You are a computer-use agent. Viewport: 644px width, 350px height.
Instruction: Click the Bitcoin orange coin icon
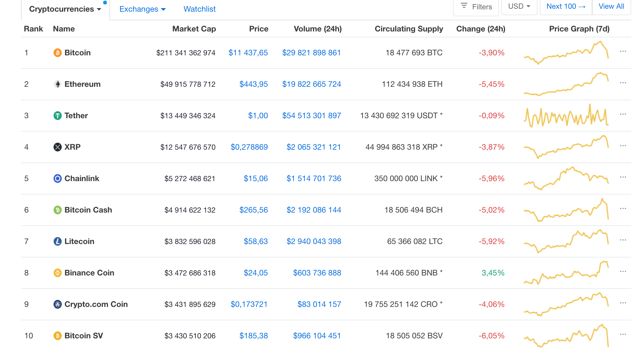(x=57, y=53)
